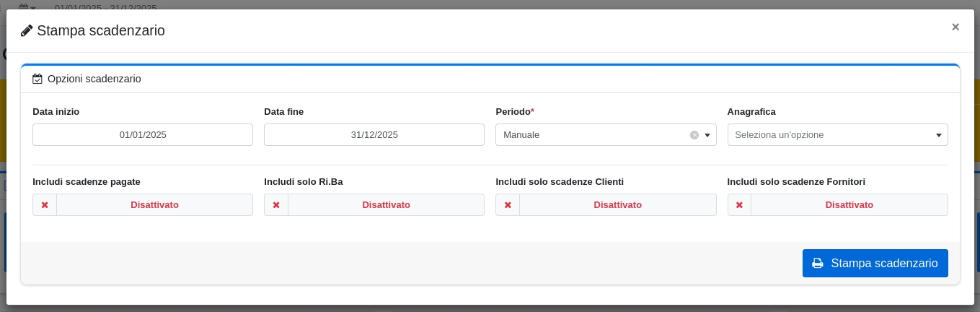Expand the Anagrafica dropdown arrow
Screen dimensions: 980x312
(939, 135)
